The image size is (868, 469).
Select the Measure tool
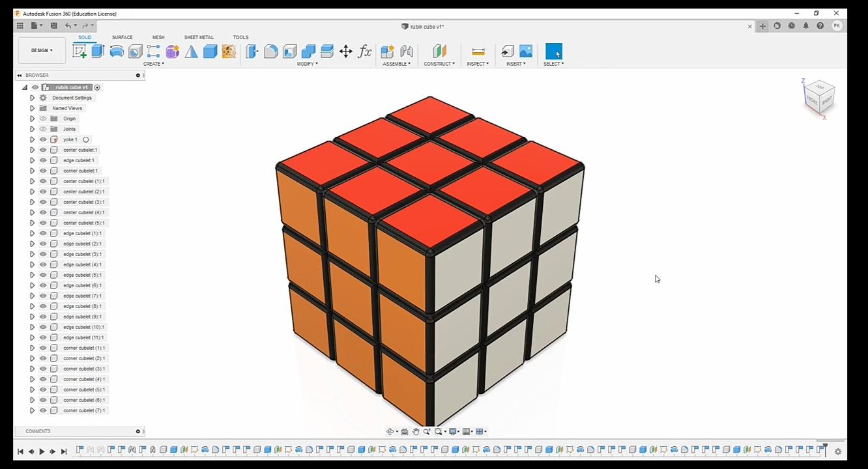coord(478,51)
